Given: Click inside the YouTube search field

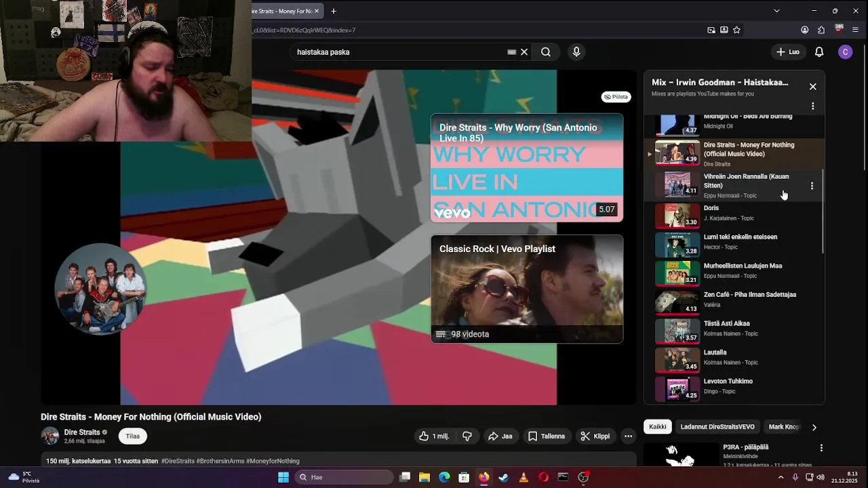Looking at the screenshot, I should [400, 52].
